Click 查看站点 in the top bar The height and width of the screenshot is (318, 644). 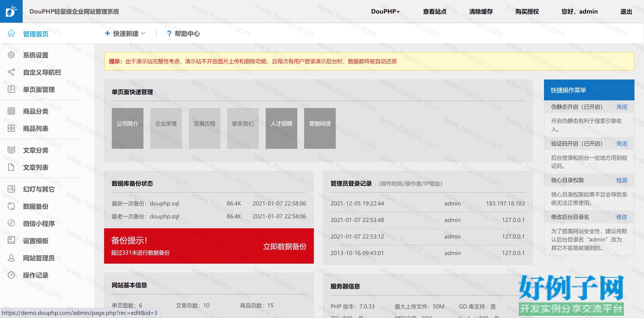pos(434,12)
